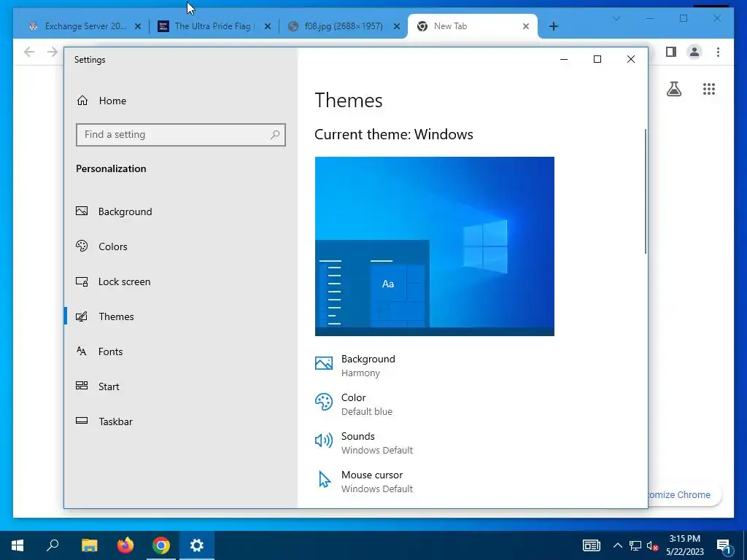Open the Taskbar settings page
The width and height of the screenshot is (747, 560).
coord(181,421)
